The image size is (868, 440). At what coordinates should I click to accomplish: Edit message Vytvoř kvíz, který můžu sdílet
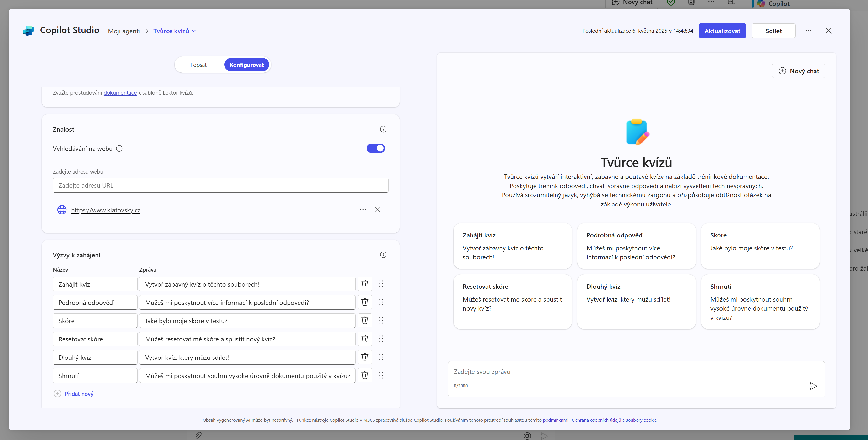[x=247, y=357]
